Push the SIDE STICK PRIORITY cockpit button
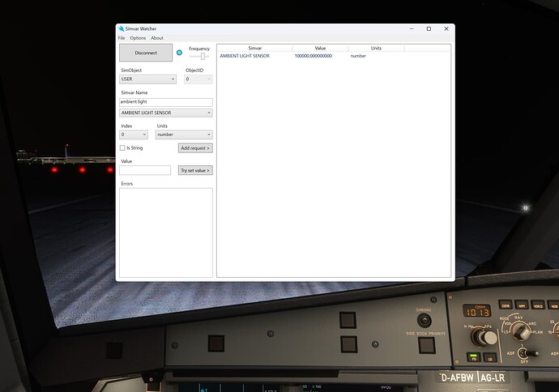559x392 pixels. [427, 345]
